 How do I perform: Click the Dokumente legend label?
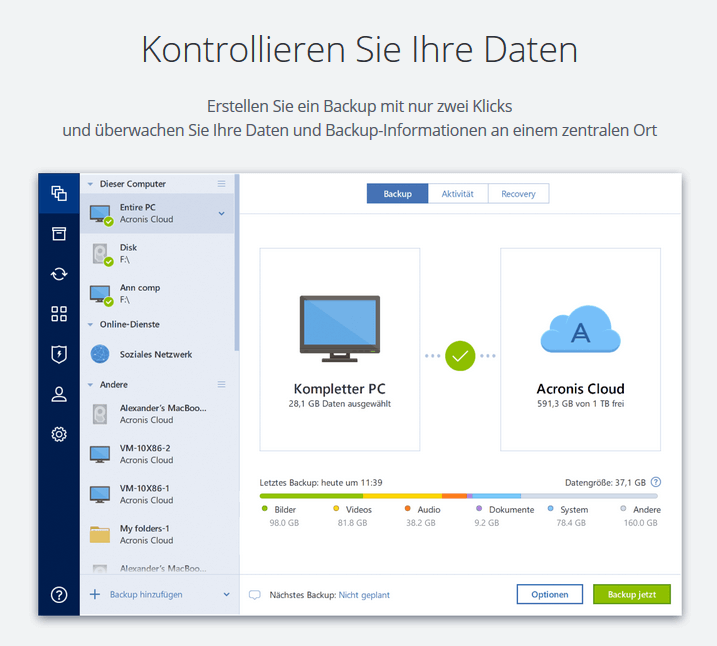tap(511, 509)
